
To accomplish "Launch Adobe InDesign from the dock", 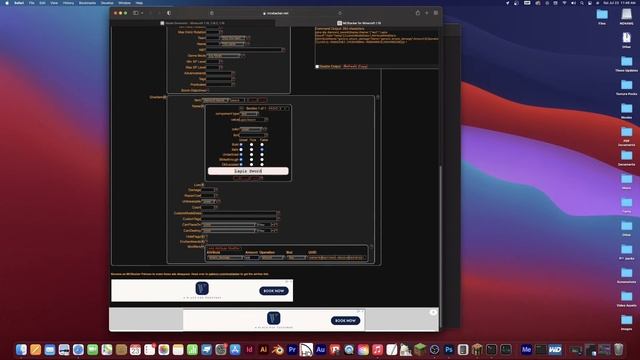I will (249, 350).
